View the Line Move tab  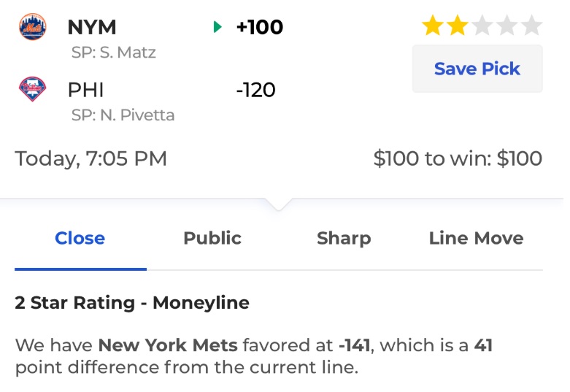476,238
